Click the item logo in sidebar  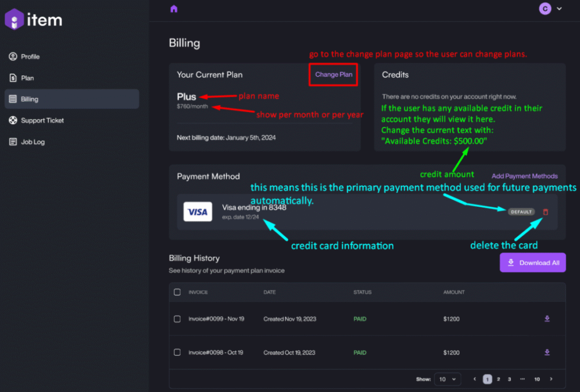[33, 20]
